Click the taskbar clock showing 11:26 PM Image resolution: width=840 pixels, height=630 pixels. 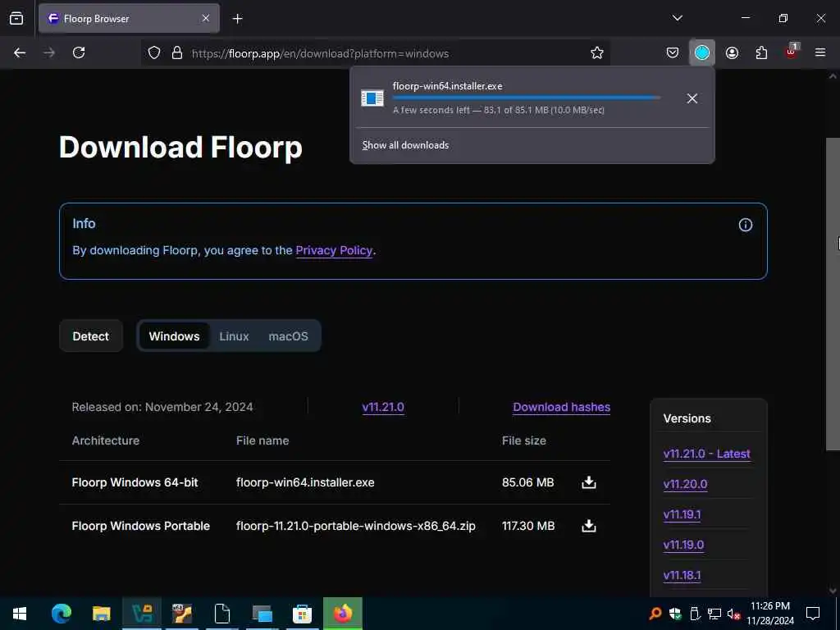point(769,614)
